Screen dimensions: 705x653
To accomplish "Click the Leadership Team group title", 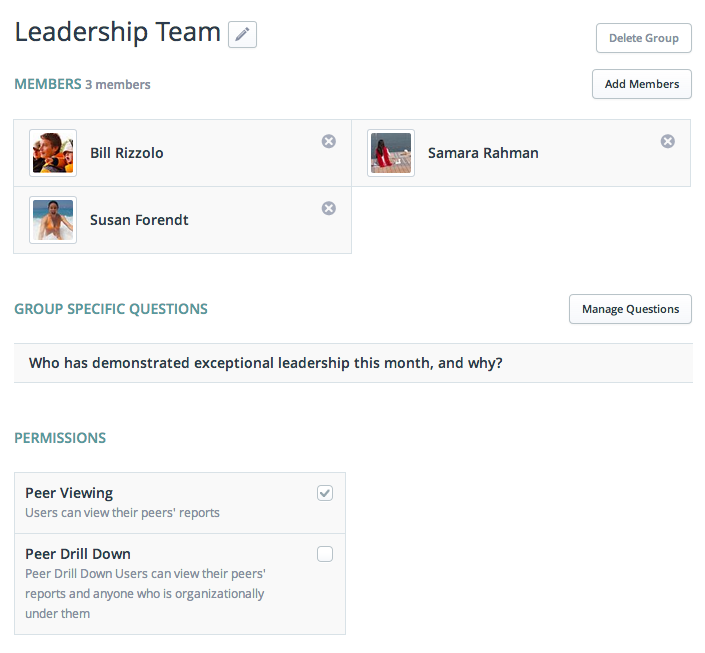I will tap(118, 32).
